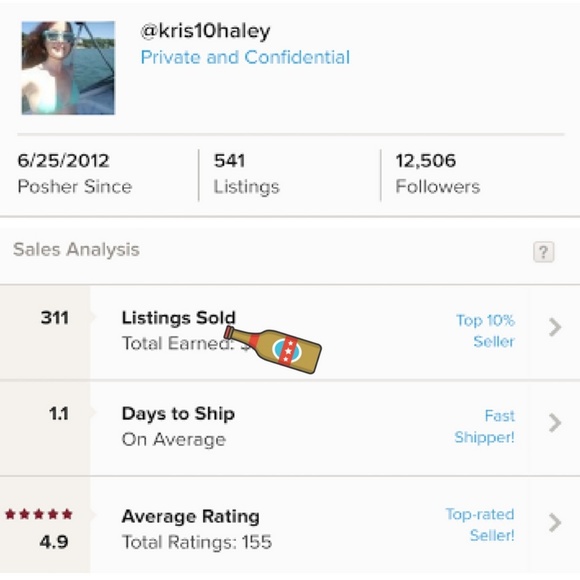Screen dimensions: 580x580
Task: Open the Sales Analysis help question-mark icon
Action: (x=543, y=252)
